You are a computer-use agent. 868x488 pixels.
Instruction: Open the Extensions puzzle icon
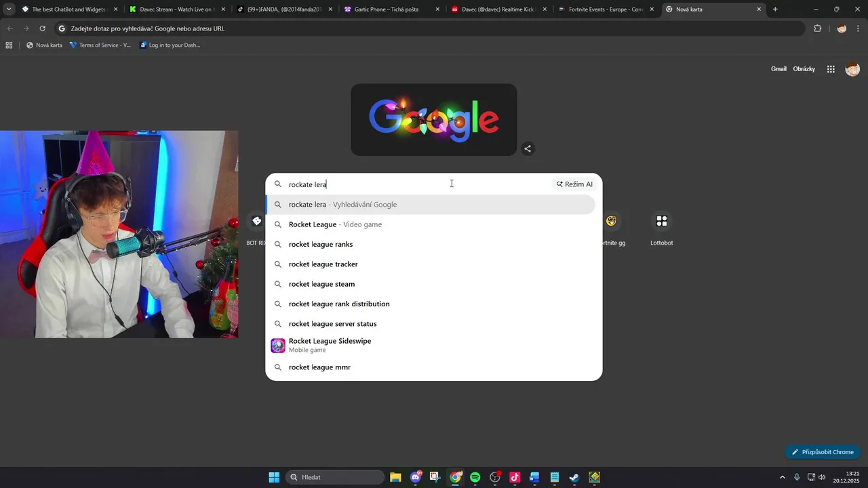tap(817, 28)
